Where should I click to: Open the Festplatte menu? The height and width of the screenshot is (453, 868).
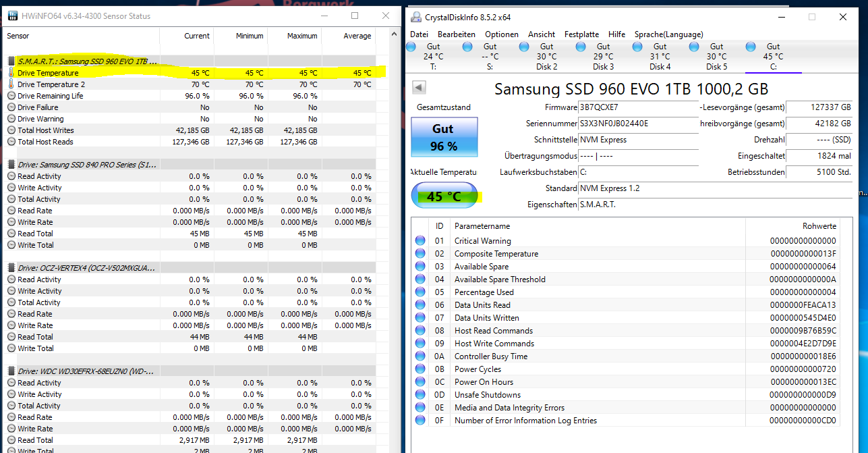(x=581, y=34)
